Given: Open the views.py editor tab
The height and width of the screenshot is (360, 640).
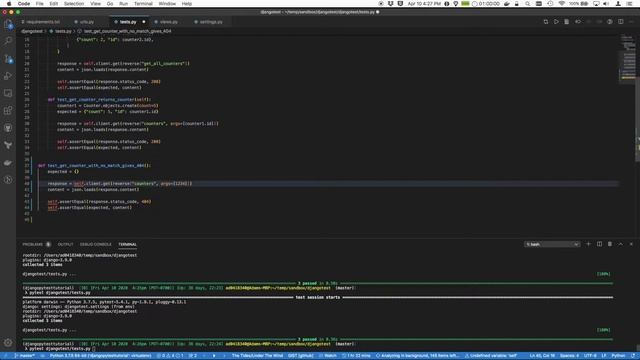Looking at the screenshot, I should [x=169, y=22].
